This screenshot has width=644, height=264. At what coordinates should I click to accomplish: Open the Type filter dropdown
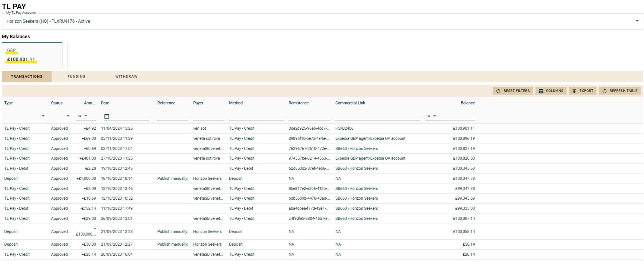43,116
